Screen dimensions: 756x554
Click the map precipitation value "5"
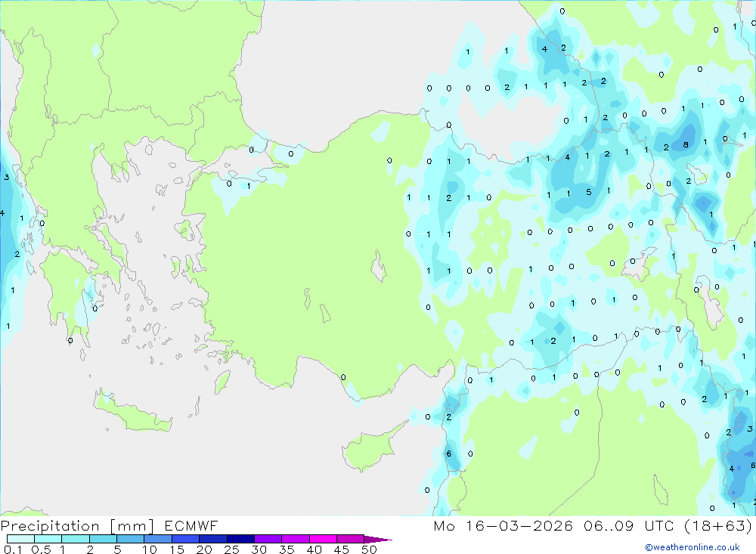click(589, 192)
